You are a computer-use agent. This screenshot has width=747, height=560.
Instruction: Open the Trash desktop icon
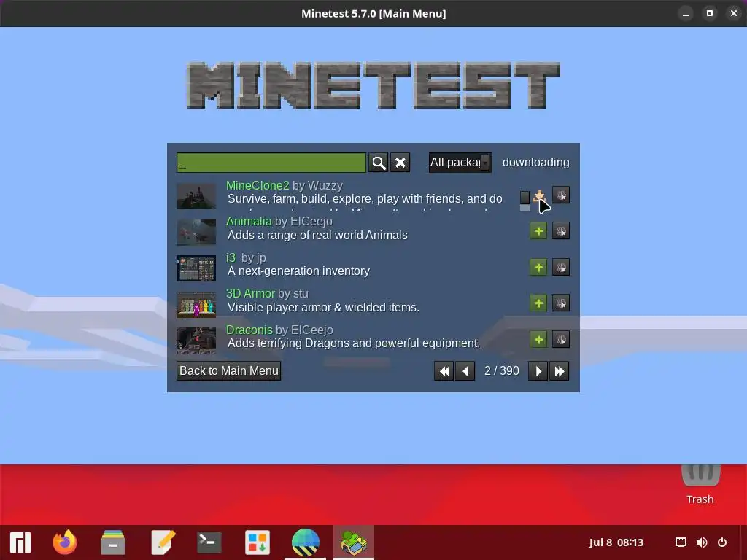click(700, 485)
